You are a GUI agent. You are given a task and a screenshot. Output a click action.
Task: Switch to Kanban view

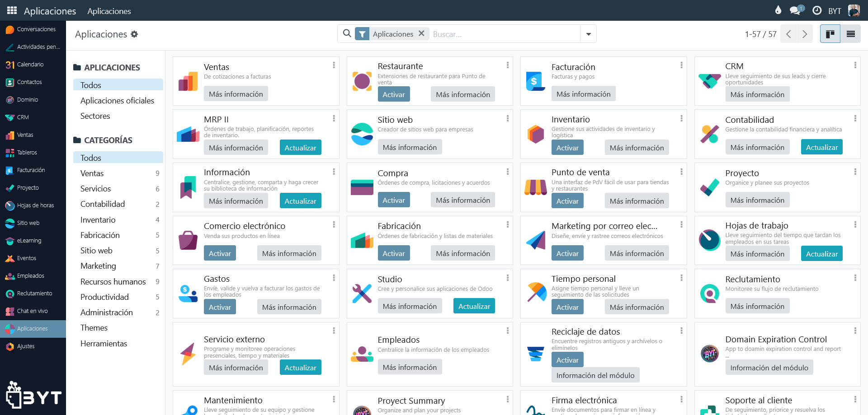830,34
